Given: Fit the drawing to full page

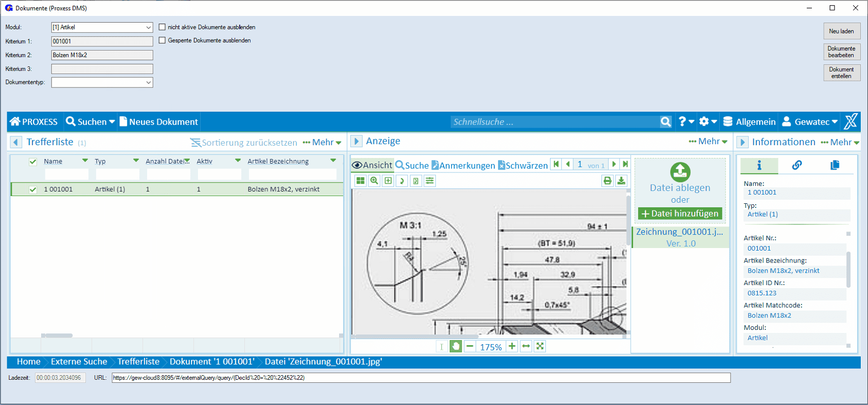Looking at the screenshot, I should 540,346.
